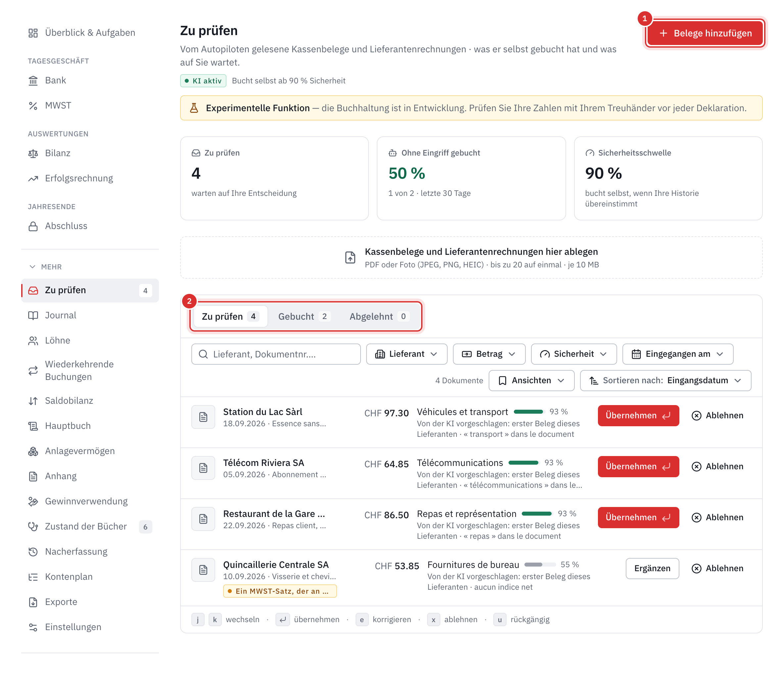Viewport: 784px width, 691px height.
Task: Click the MWST percent icon
Action: (33, 106)
